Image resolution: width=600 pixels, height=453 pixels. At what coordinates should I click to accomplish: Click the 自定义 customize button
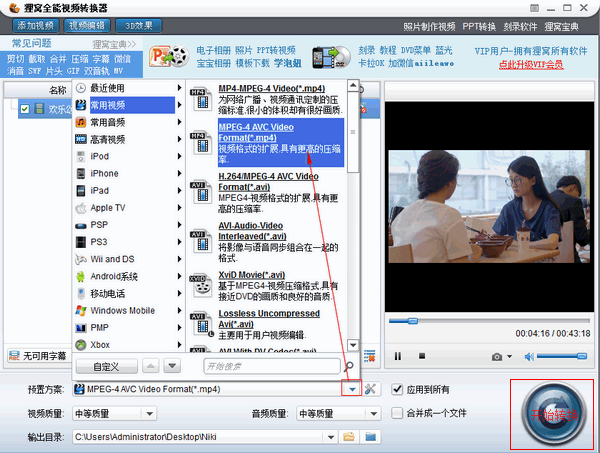point(106,367)
